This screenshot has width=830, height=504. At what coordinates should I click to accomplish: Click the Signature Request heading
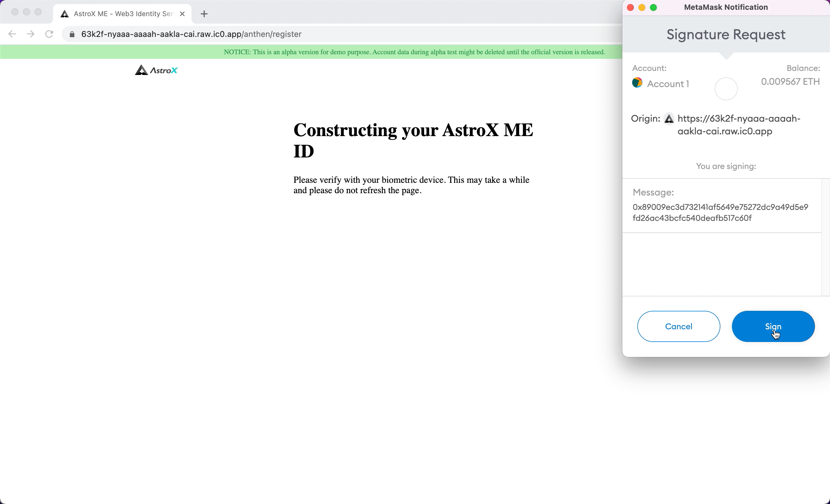(726, 35)
